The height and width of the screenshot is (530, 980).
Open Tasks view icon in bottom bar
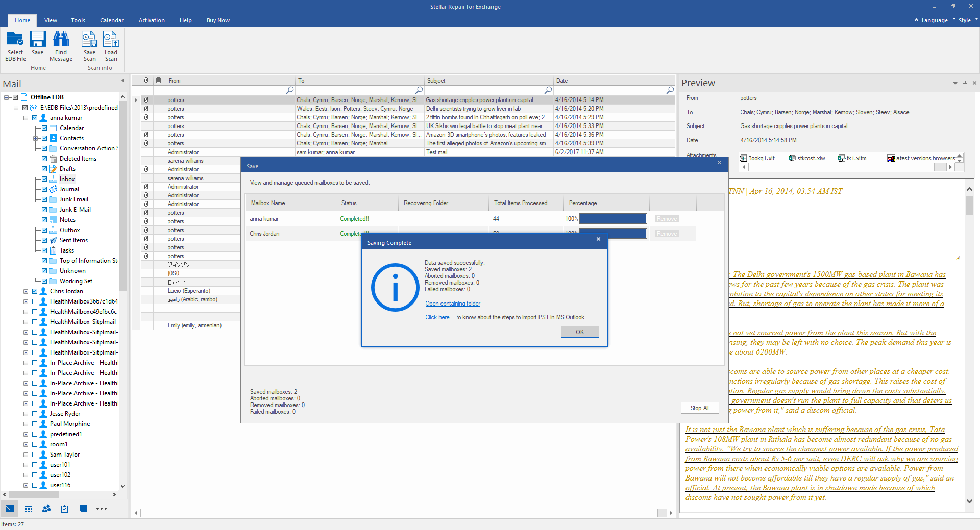tap(65, 509)
